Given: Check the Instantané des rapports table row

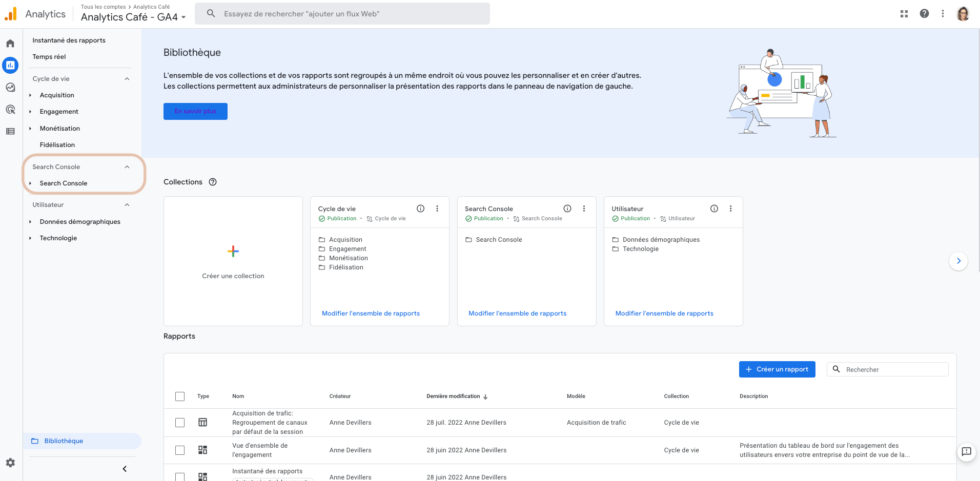Looking at the screenshot, I should (x=180, y=477).
